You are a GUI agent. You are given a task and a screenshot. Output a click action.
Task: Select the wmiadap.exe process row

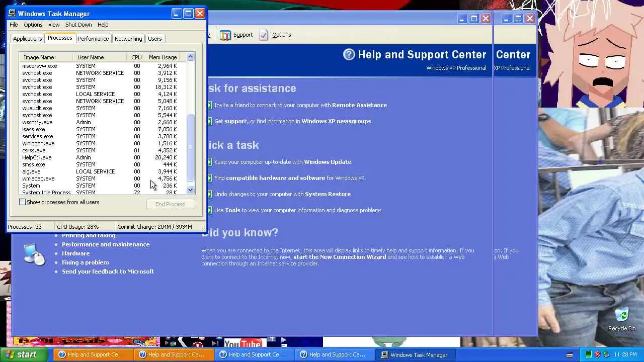103,178
